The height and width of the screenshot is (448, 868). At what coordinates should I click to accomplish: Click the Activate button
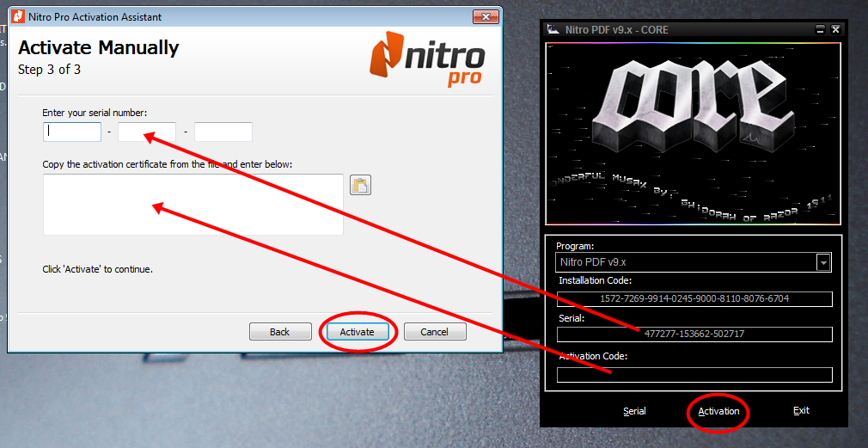click(x=357, y=332)
